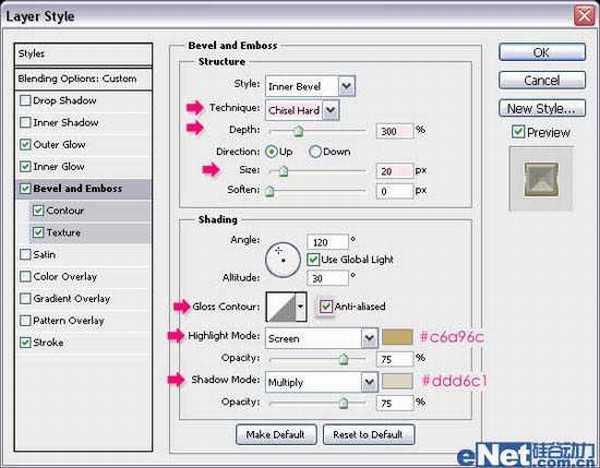Toggle the Preview checkbox
This screenshot has width=600, height=468.
click(517, 132)
